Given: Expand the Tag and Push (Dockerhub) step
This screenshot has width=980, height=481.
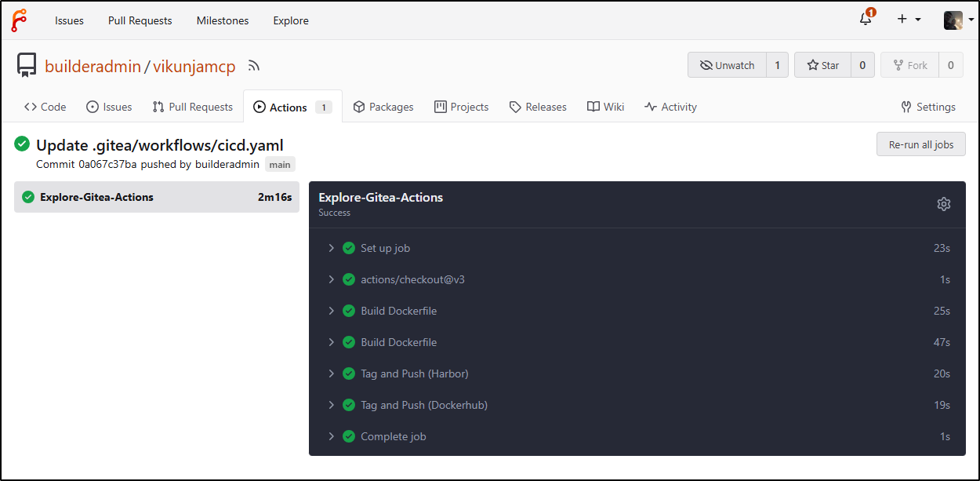Looking at the screenshot, I should (x=423, y=405).
